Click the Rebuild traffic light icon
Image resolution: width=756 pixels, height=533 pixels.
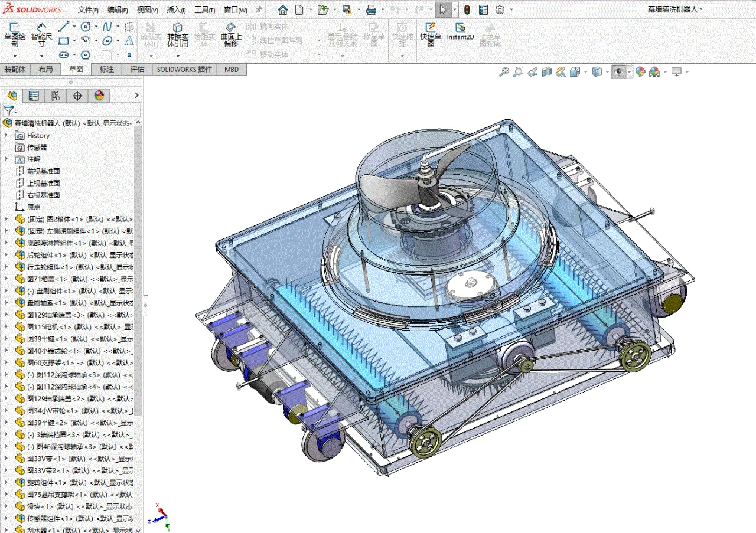click(467, 9)
